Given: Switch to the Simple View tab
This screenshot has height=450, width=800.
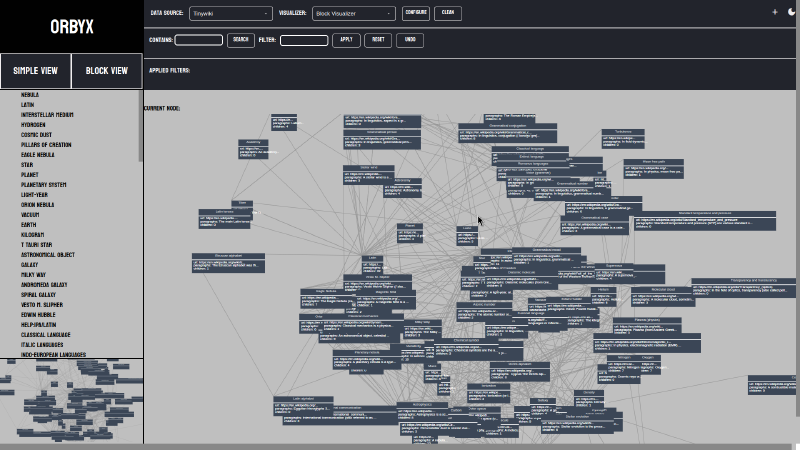Looking at the screenshot, I should (x=35, y=71).
